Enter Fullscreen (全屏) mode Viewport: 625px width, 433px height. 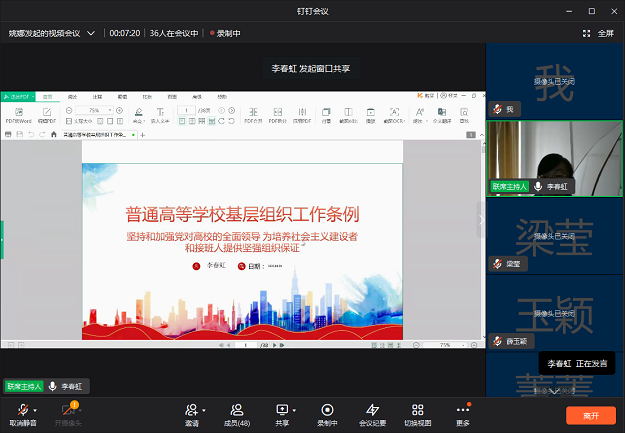tap(598, 33)
